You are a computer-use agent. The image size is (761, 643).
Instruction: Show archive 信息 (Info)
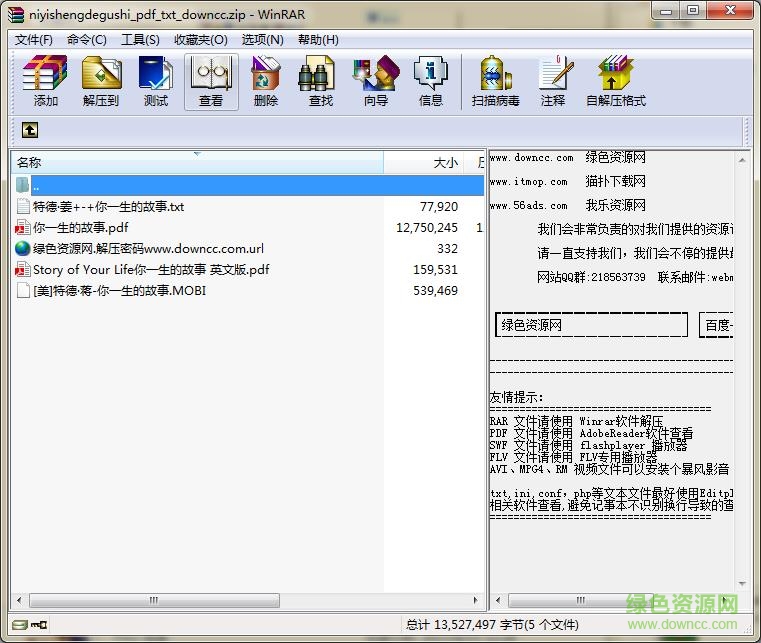430,81
